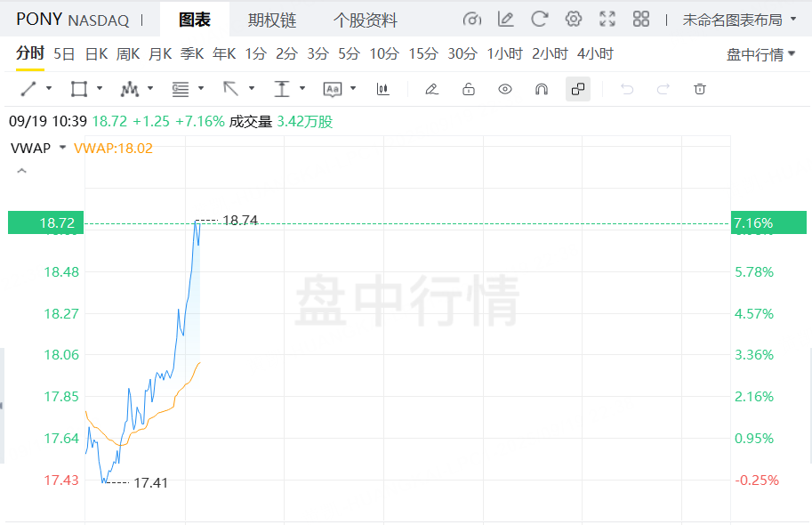
Task: Select the trend line drawing tool
Action: [x=28, y=89]
